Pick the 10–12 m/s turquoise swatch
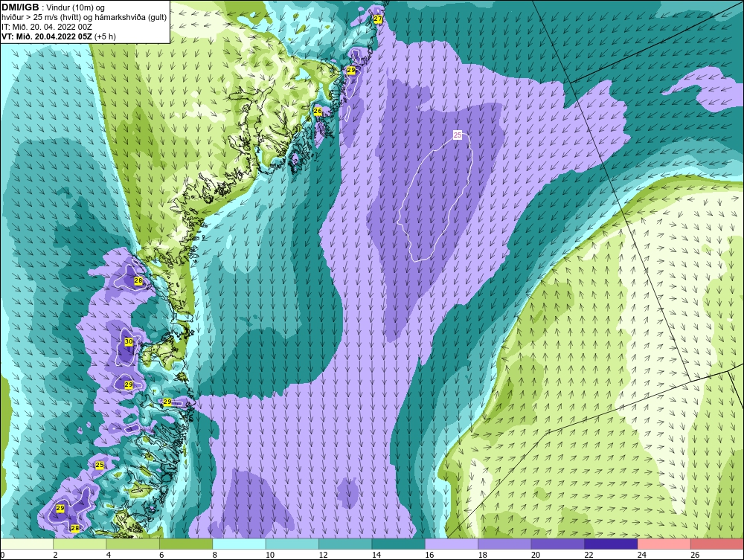744x560 pixels. tap(292, 544)
